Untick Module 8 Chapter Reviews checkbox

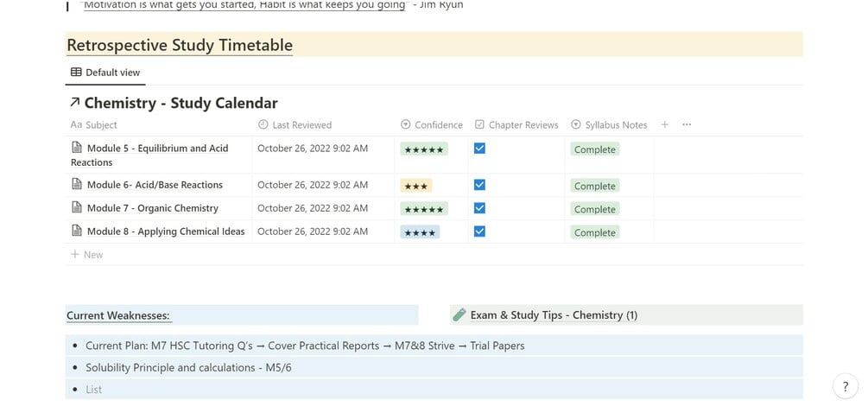point(480,232)
